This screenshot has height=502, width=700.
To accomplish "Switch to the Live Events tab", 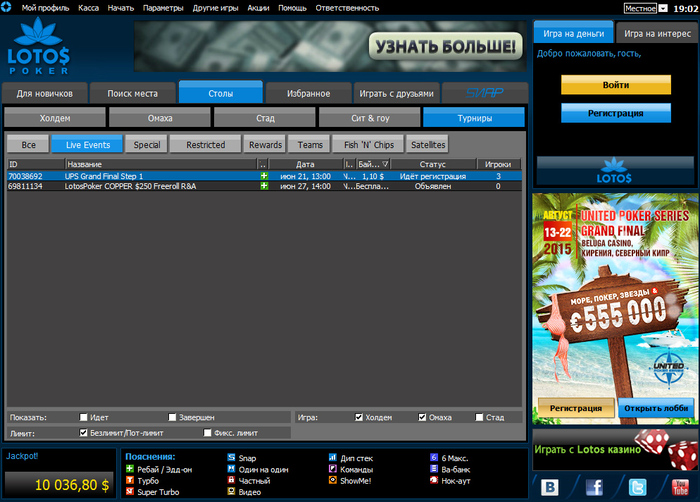I will 88,145.
